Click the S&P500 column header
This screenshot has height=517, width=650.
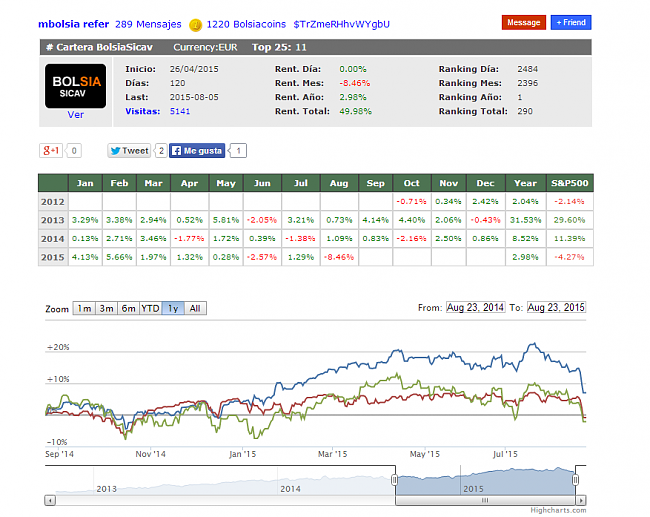pyautogui.click(x=570, y=183)
